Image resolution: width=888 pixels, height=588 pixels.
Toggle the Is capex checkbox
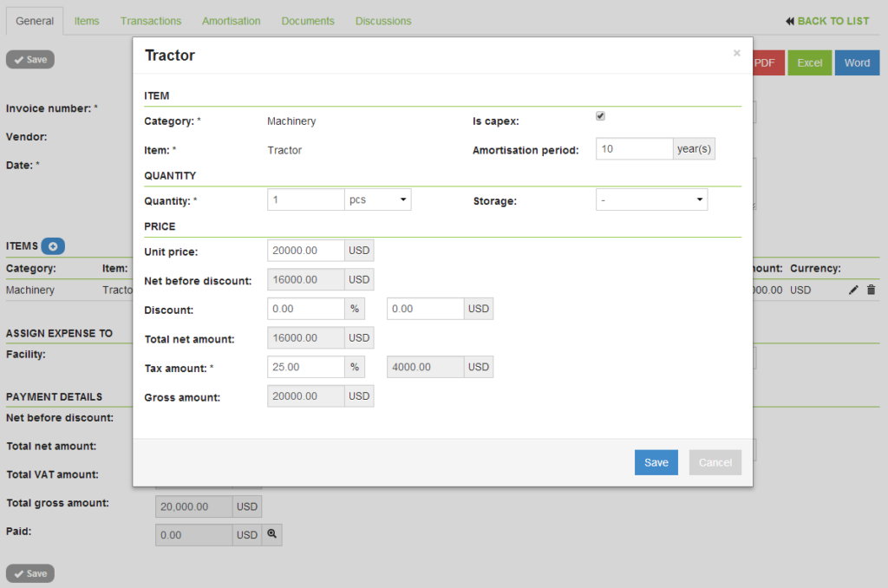[600, 116]
